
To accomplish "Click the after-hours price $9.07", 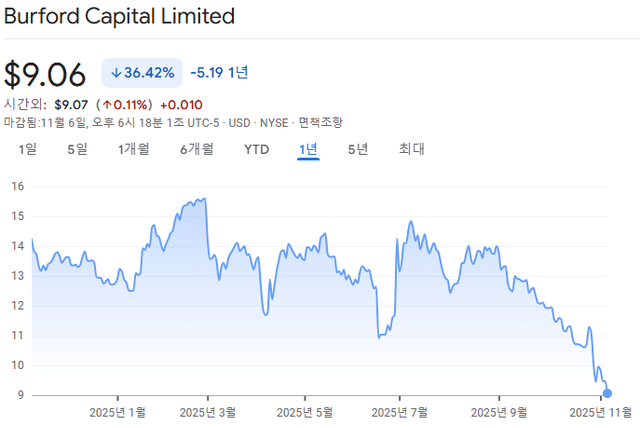I will pyautogui.click(x=70, y=104).
